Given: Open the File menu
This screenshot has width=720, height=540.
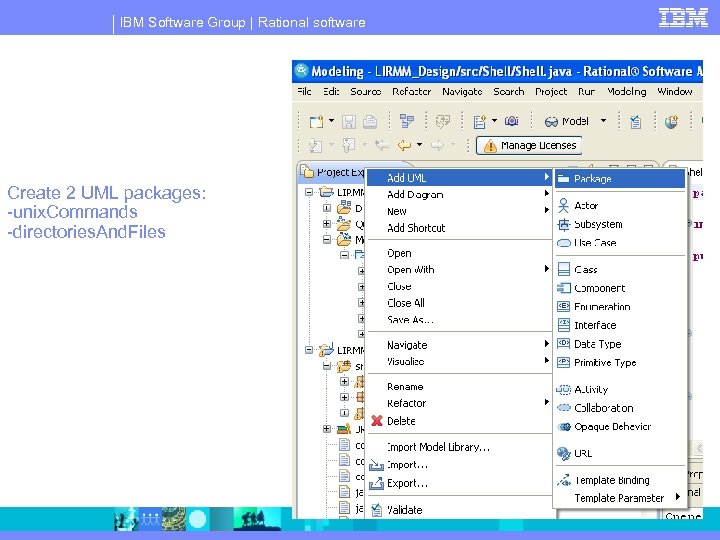Looking at the screenshot, I should click(304, 91).
